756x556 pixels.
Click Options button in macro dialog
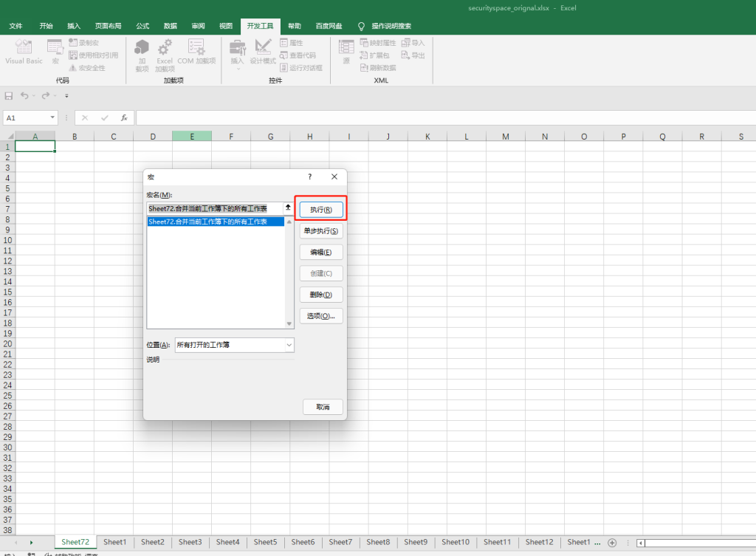(x=321, y=316)
